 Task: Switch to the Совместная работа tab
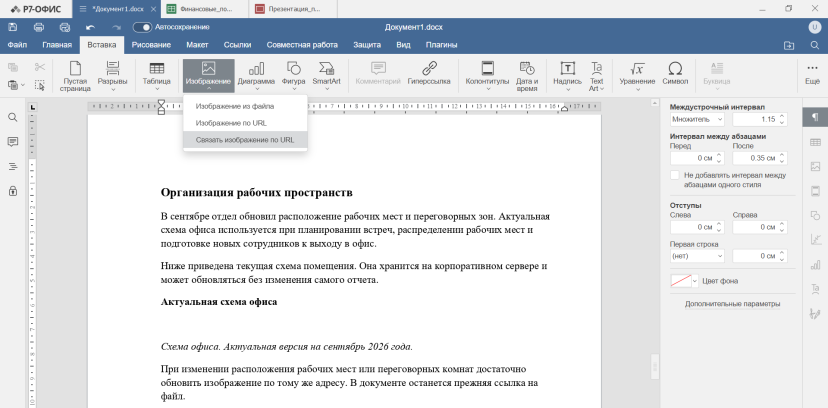pyautogui.click(x=302, y=45)
